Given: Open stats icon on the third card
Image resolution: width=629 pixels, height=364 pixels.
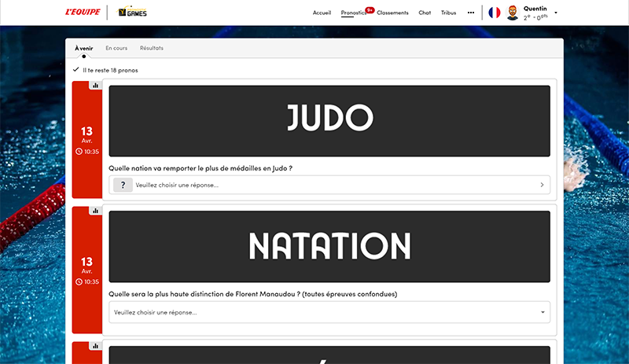Looking at the screenshot, I should [95, 346].
